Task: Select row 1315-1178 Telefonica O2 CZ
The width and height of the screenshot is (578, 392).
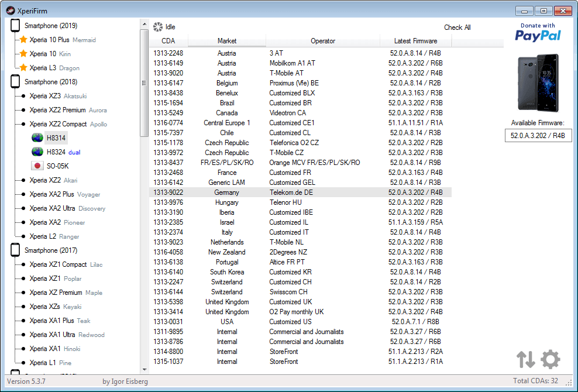Action: [301, 143]
